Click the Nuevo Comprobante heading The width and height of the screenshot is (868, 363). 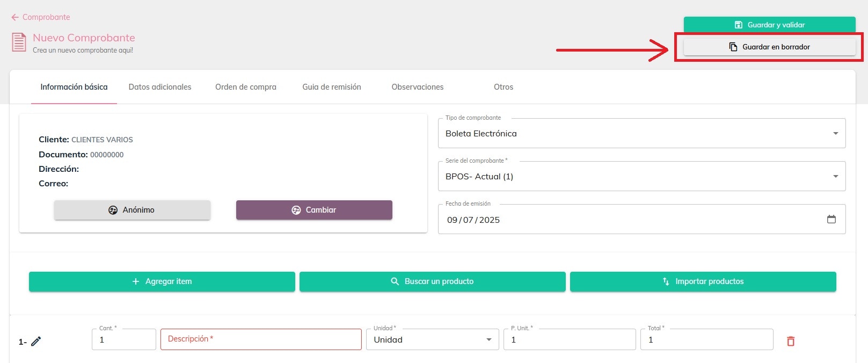coord(84,38)
